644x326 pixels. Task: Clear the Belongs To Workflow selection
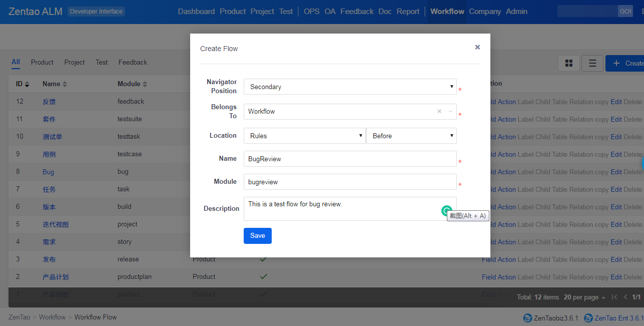tap(439, 111)
